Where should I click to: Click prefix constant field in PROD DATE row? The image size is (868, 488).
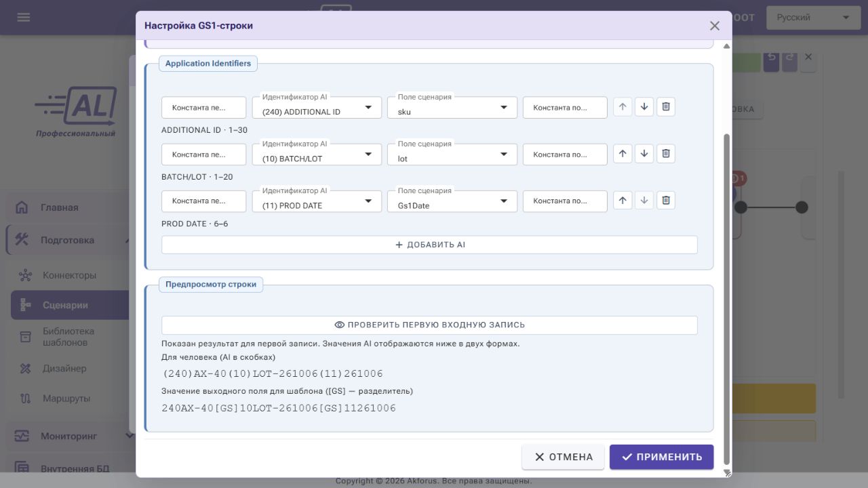pos(203,201)
